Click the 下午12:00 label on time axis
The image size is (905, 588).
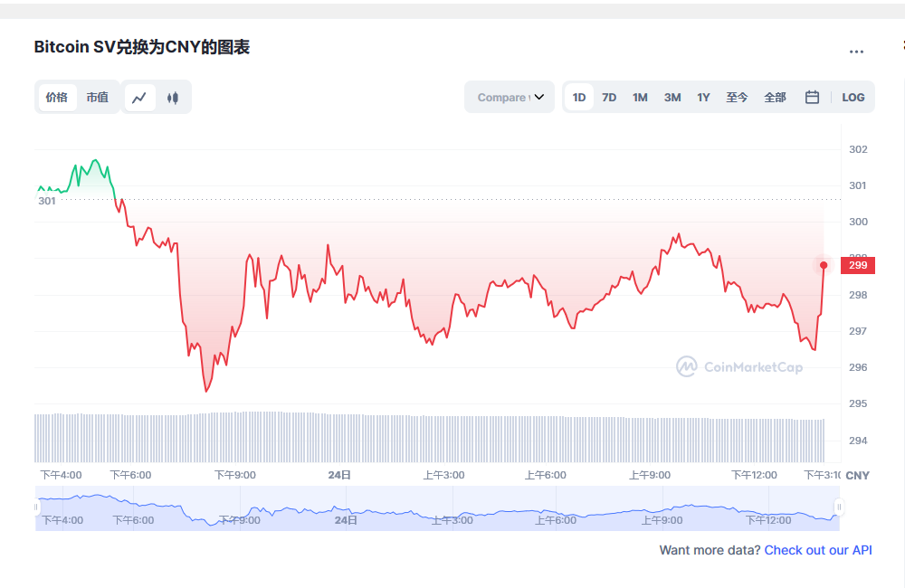755,475
